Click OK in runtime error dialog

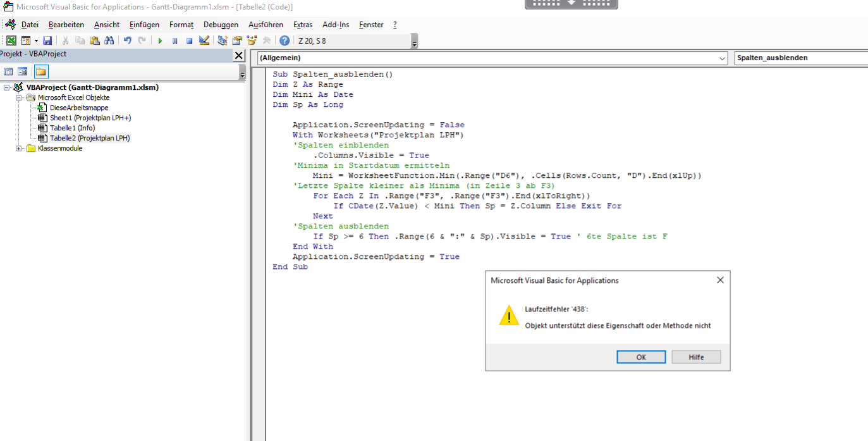click(x=641, y=357)
